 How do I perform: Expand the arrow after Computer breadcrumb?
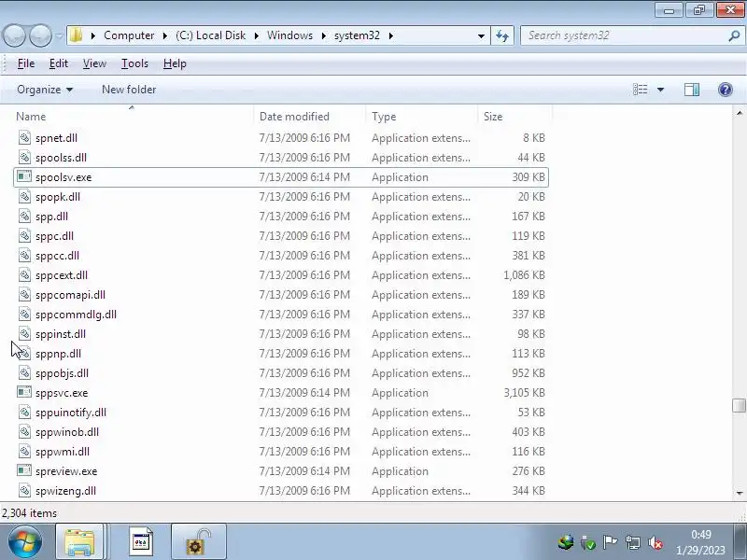point(165,35)
